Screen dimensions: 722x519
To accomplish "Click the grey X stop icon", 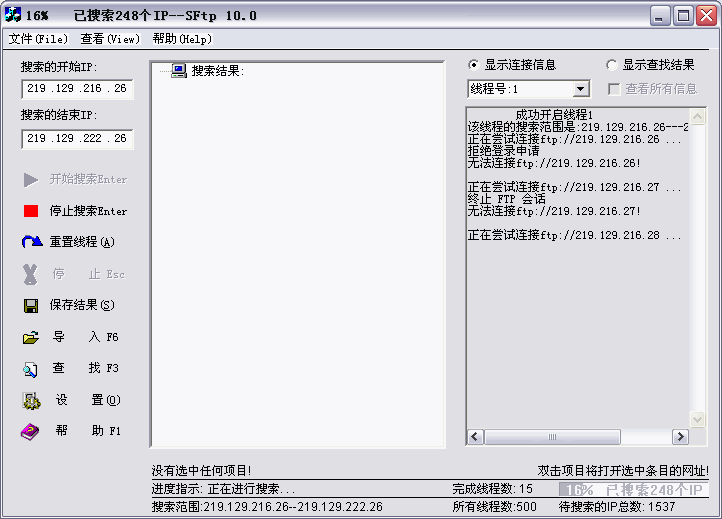I will 30,274.
